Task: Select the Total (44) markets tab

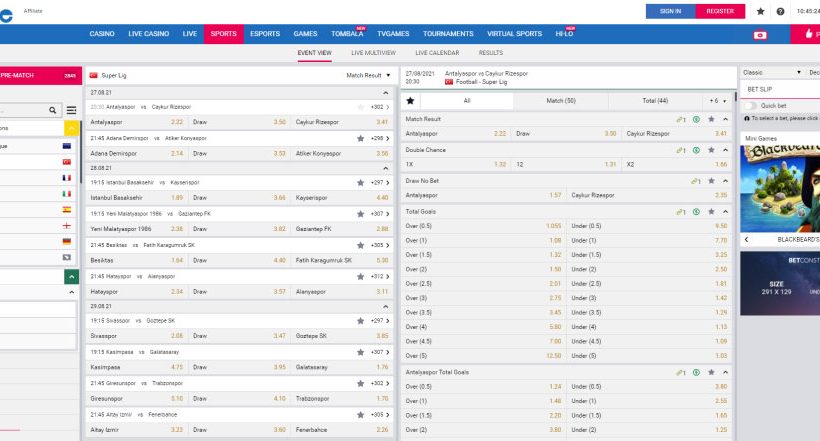Action: coord(655,100)
